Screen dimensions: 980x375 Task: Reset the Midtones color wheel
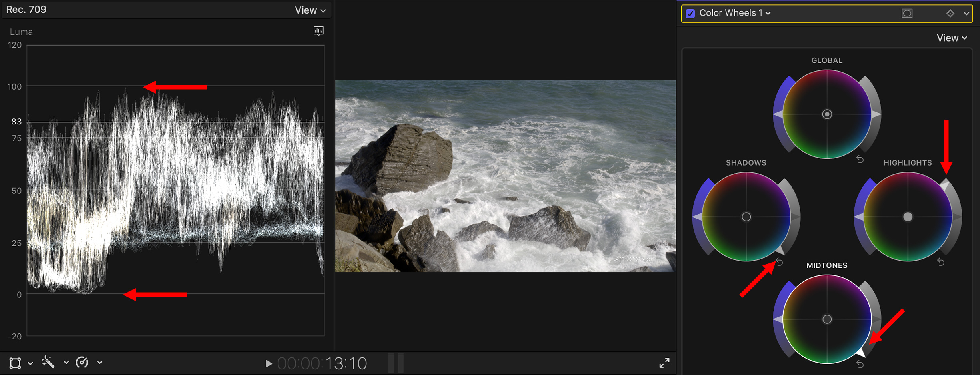pos(860,365)
